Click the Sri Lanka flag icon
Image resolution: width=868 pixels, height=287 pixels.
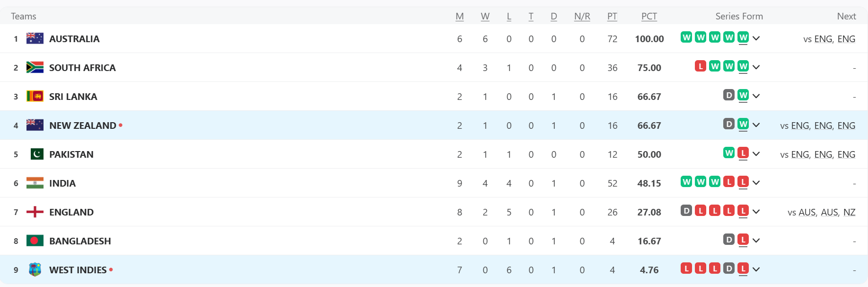pyautogui.click(x=35, y=96)
